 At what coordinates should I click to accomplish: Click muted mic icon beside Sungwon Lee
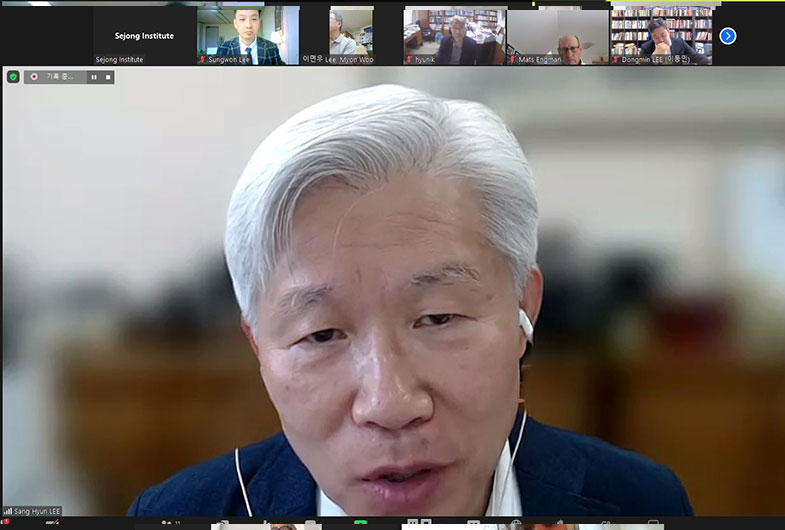tap(202, 60)
